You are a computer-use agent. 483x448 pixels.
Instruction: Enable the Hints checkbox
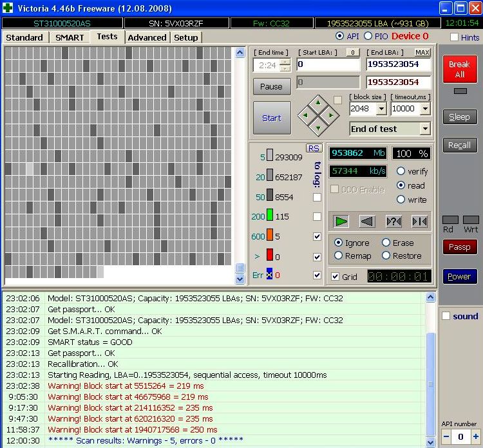(454, 37)
